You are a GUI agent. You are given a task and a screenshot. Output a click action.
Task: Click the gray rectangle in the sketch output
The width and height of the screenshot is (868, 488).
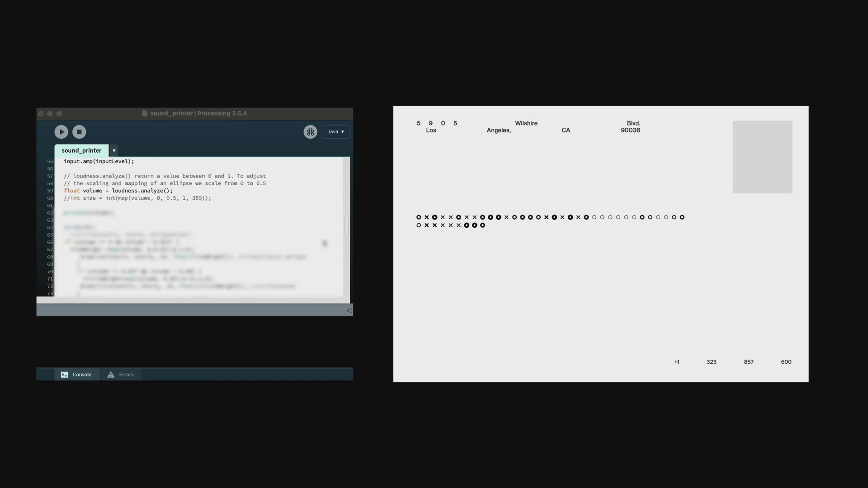click(762, 157)
